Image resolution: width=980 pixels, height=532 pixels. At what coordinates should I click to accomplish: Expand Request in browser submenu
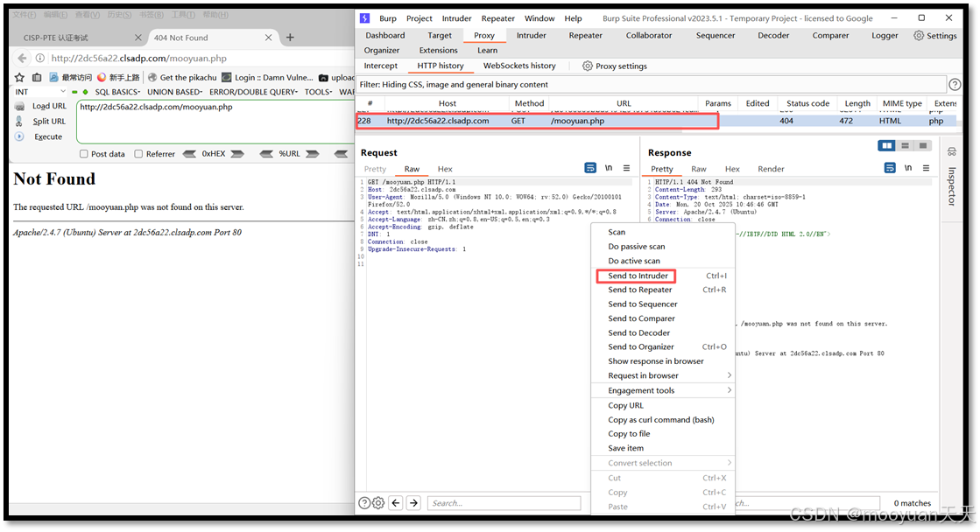662,375
